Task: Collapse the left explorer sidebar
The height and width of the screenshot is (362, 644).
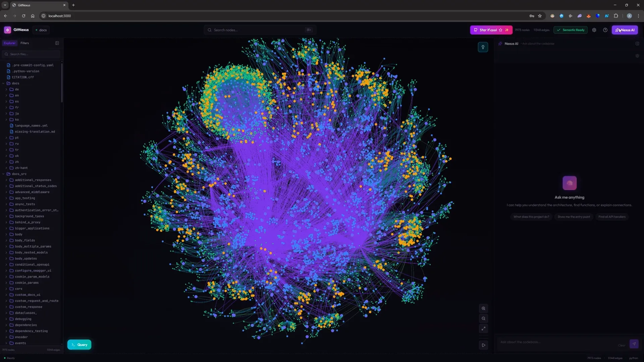Action: [57, 43]
